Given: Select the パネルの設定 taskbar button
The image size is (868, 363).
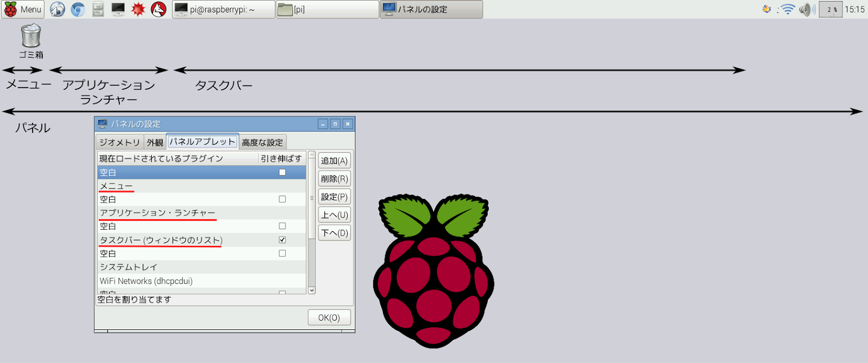Looking at the screenshot, I should point(431,9).
